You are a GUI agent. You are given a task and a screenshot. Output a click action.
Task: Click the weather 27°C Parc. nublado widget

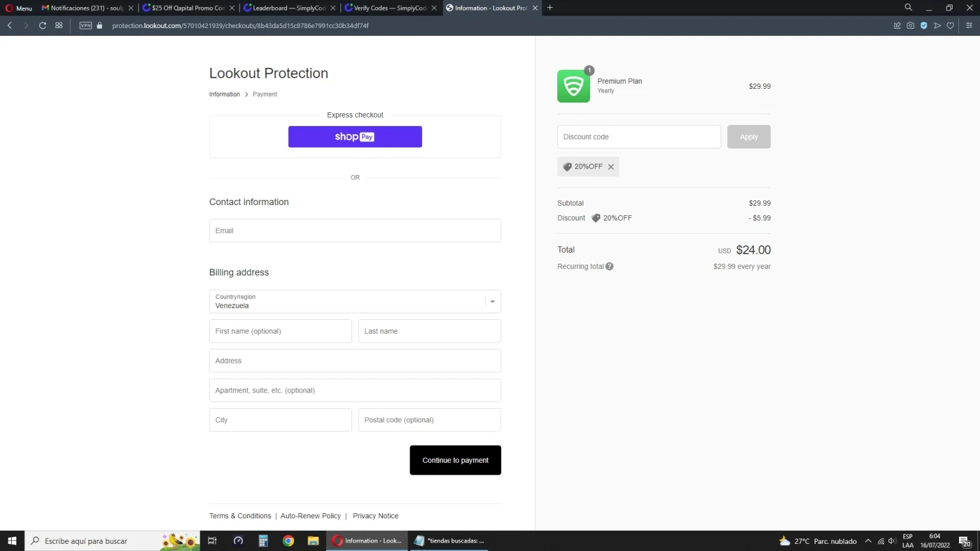pos(818,541)
